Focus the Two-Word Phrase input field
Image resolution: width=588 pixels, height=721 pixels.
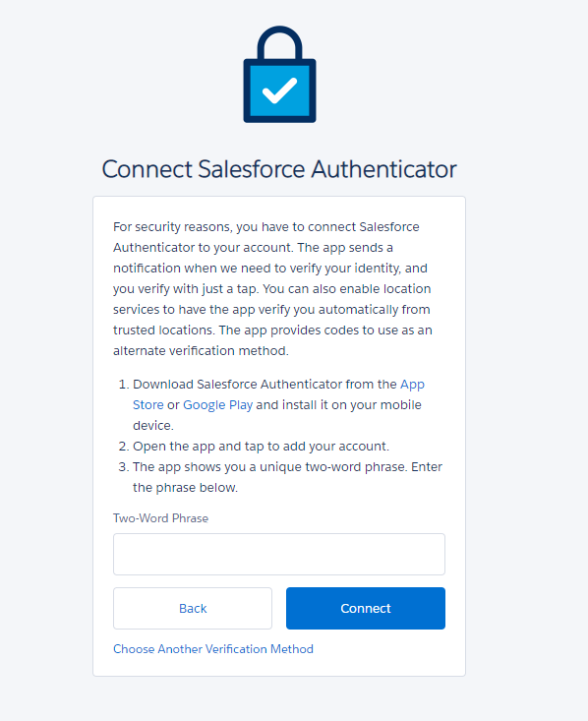[279, 554]
